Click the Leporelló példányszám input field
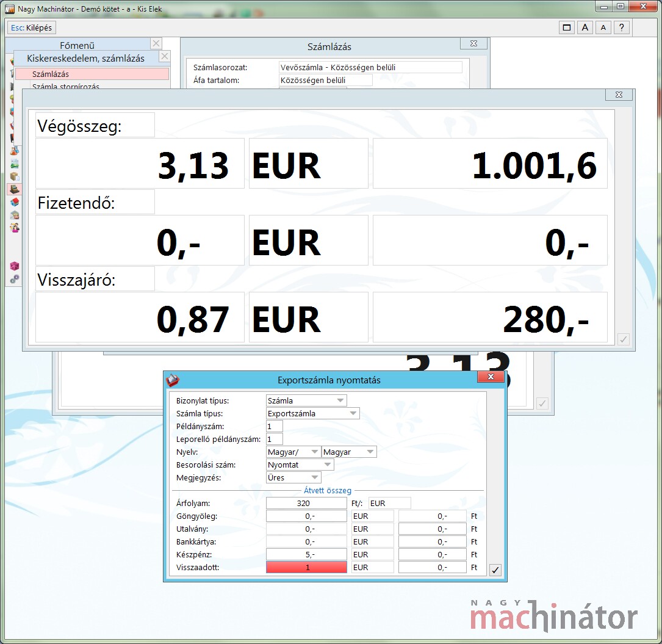 click(x=275, y=439)
